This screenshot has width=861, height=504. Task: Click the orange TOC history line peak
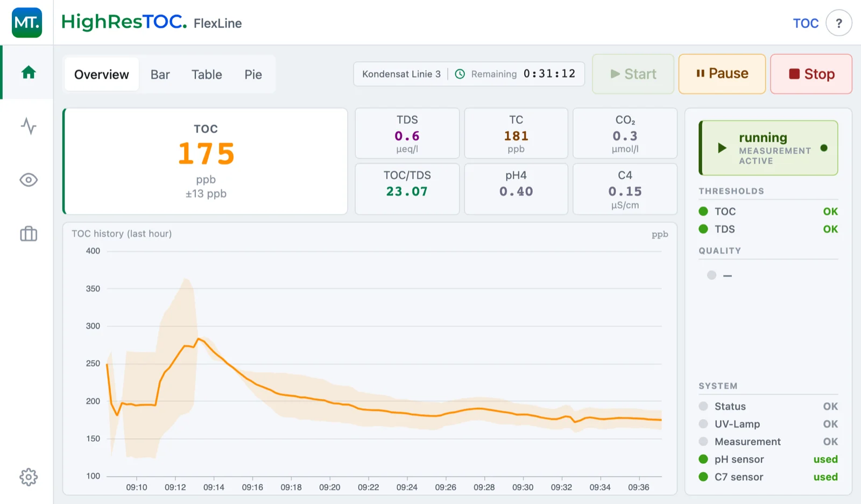(x=199, y=338)
